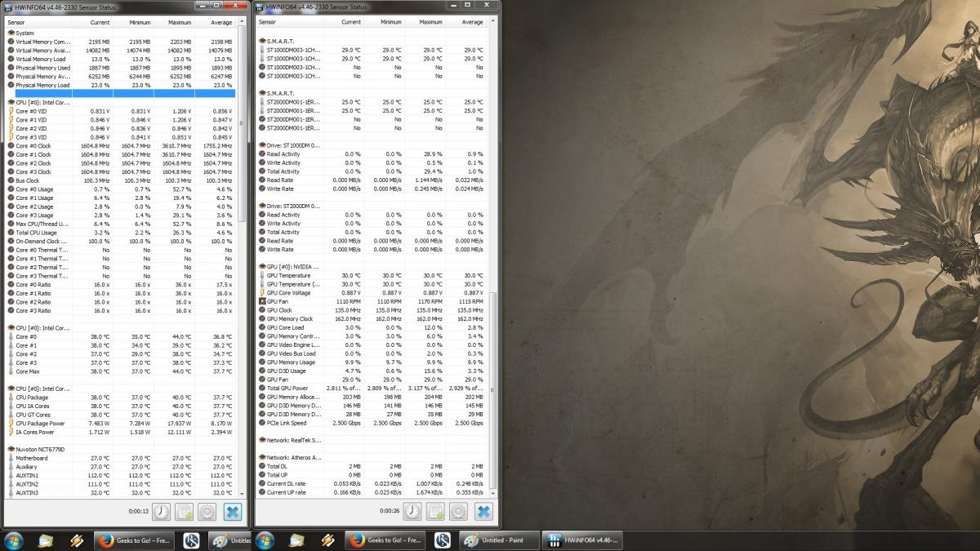Select the Virtual Memory Com... row

tap(121, 42)
